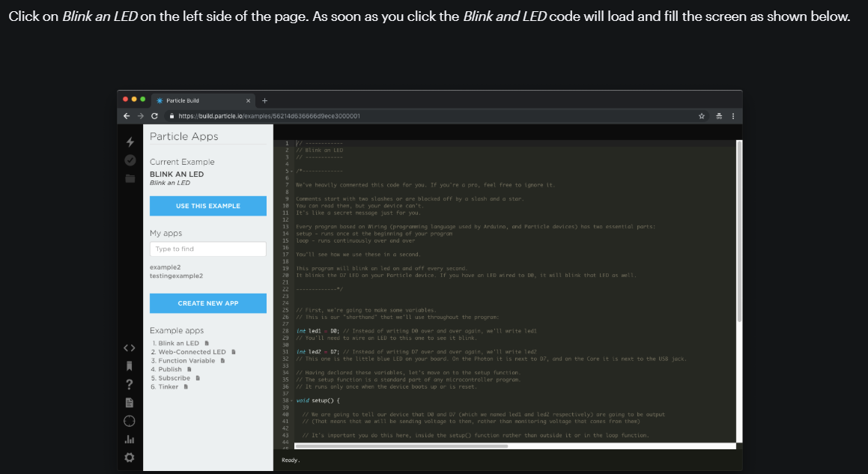This screenshot has width=868, height=474.
Task: Open the Devices crosshair target icon
Action: [130, 421]
